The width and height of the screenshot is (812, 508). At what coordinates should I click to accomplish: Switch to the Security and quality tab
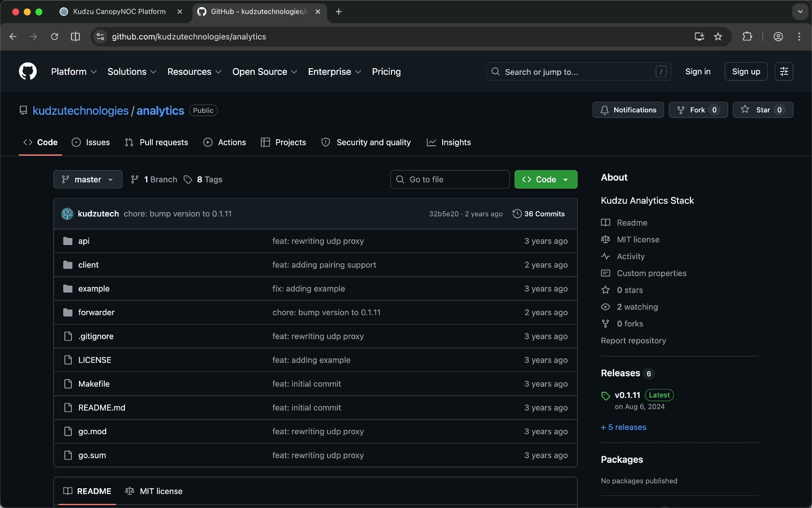click(x=366, y=142)
